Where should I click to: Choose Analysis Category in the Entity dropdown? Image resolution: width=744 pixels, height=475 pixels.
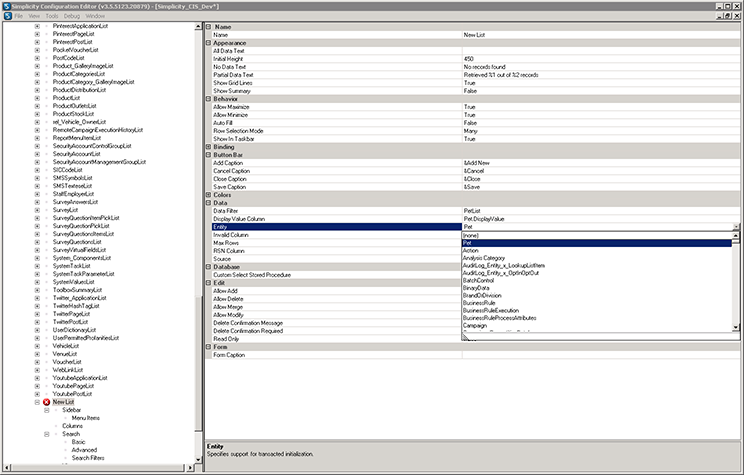pos(597,258)
